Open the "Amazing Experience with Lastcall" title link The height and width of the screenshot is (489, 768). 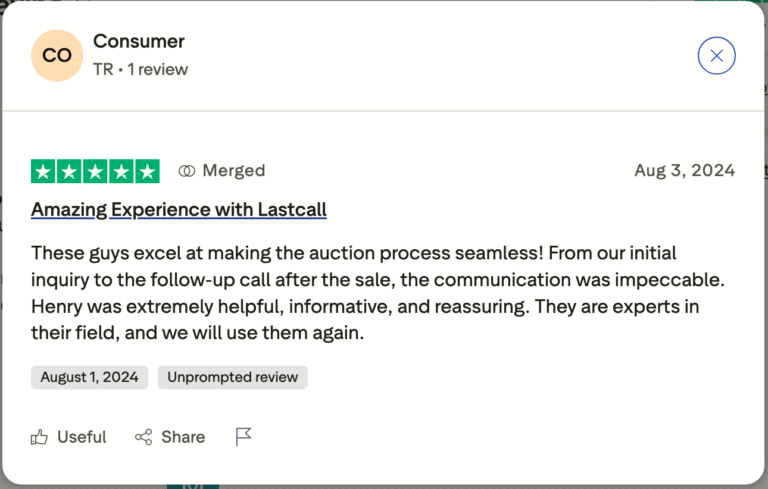(x=179, y=210)
